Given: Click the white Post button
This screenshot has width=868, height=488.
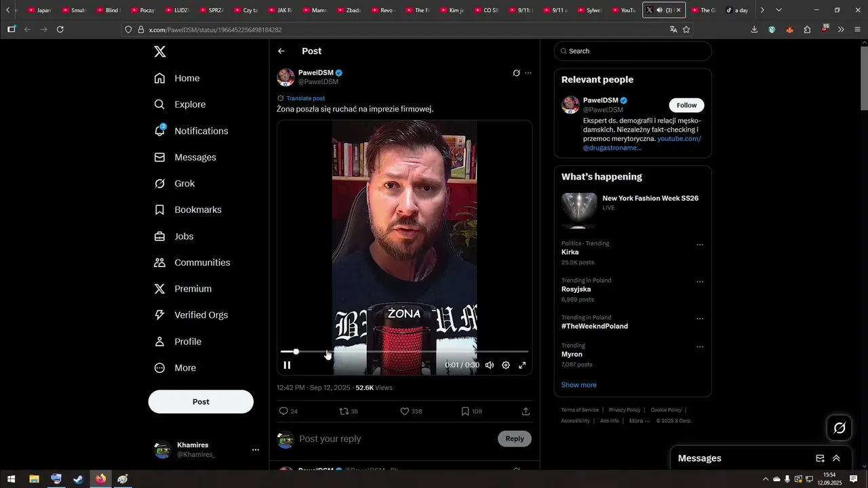Looking at the screenshot, I should tap(201, 402).
